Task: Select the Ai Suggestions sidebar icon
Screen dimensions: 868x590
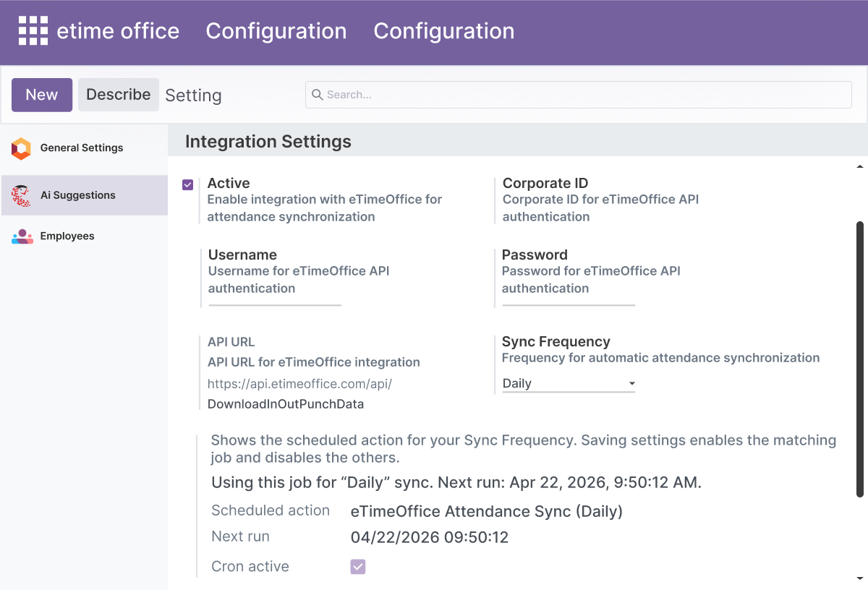Action: [x=21, y=195]
